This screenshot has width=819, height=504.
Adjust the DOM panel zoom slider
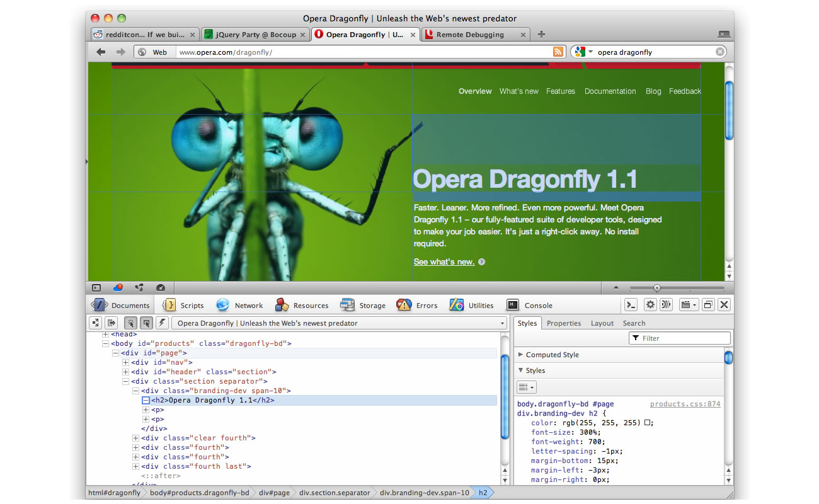pos(657,287)
